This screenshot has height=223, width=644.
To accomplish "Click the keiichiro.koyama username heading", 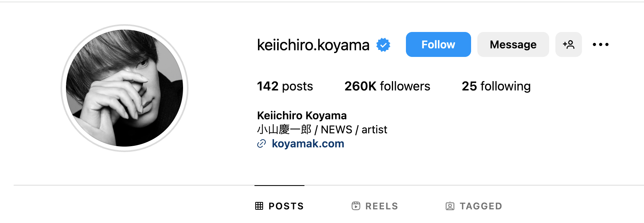I will pyautogui.click(x=313, y=45).
